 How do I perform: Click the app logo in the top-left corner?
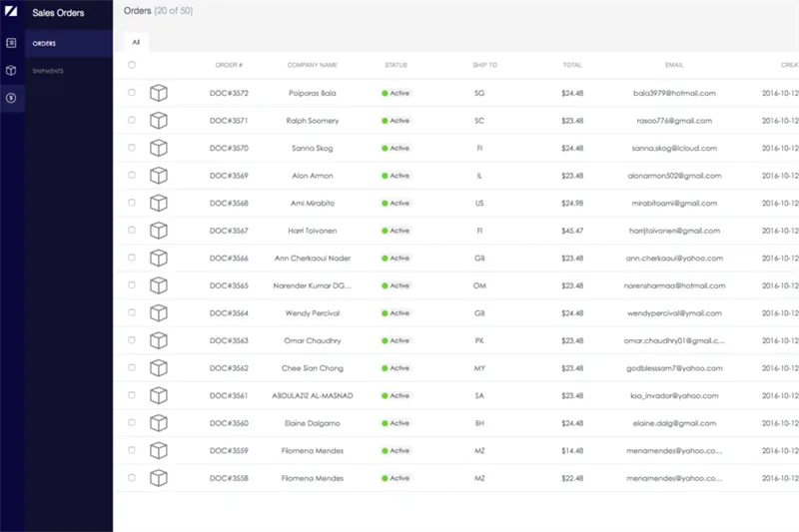[x=11, y=11]
